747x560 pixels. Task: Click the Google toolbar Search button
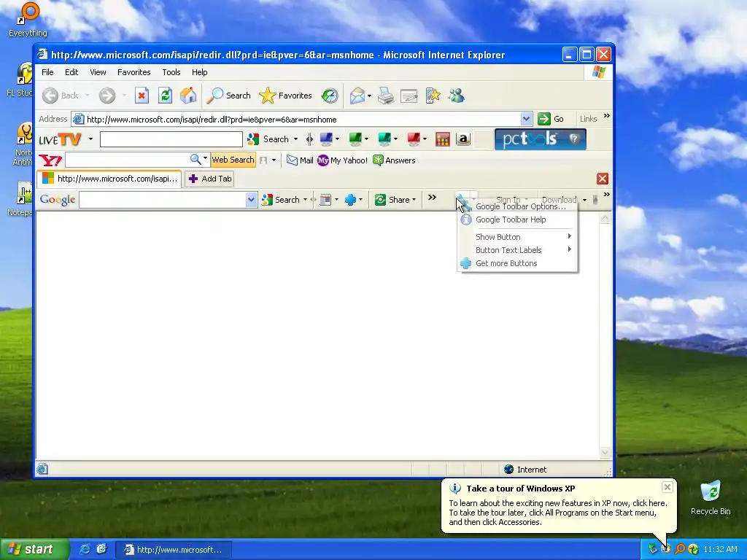[x=281, y=200]
